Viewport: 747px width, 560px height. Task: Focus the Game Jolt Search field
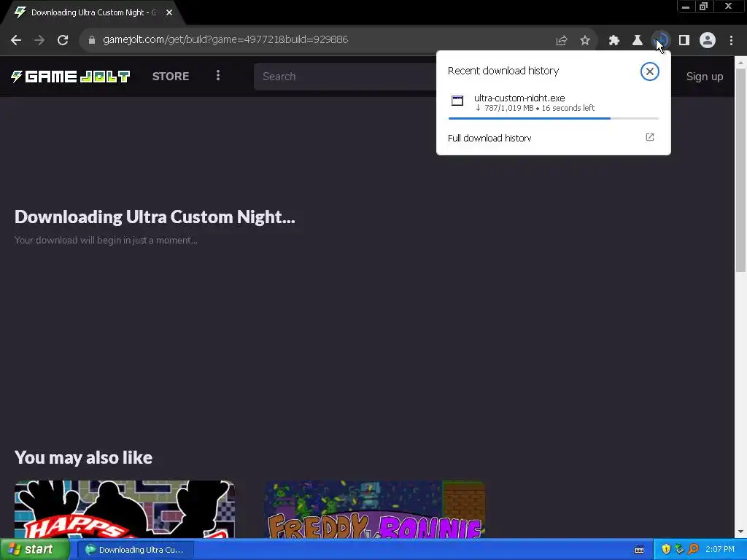click(345, 76)
